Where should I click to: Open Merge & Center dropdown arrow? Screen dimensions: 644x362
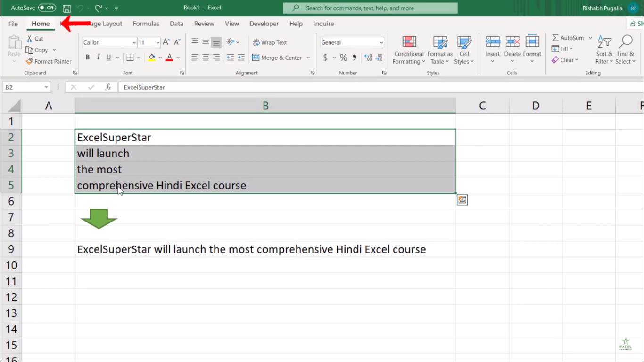click(308, 58)
